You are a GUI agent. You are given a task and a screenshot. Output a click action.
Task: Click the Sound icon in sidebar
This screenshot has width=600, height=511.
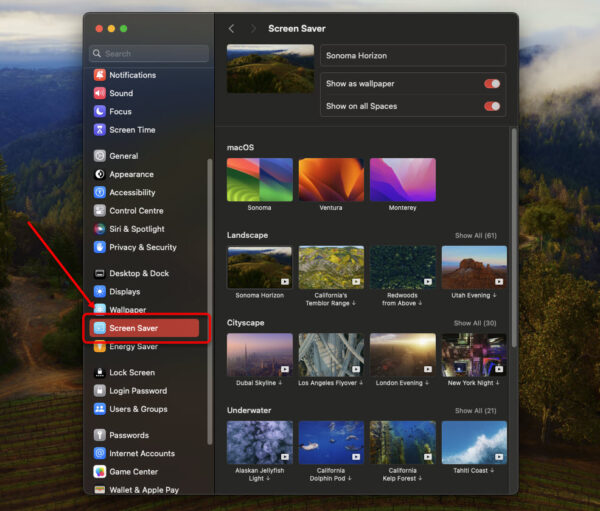click(99, 93)
